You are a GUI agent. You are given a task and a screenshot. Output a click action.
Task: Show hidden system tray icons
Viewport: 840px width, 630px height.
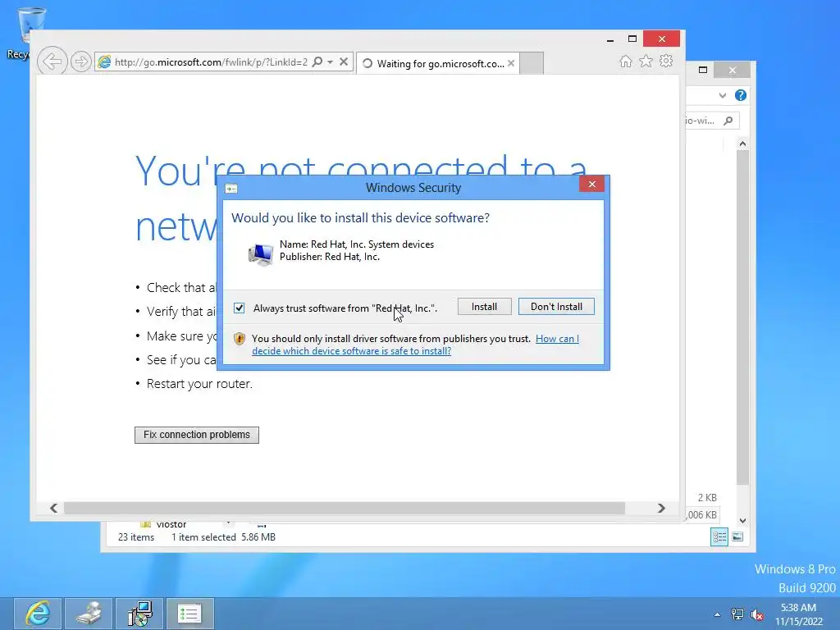[717, 614]
